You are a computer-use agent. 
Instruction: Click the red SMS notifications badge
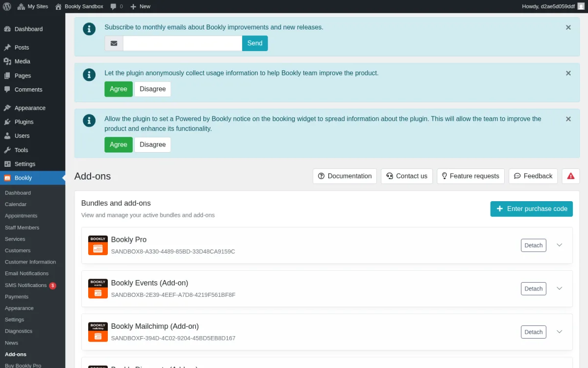click(53, 286)
